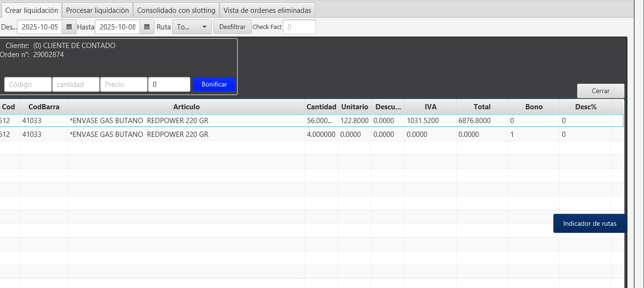
Task: Open the Consolidado con slotting tab
Action: point(176,10)
